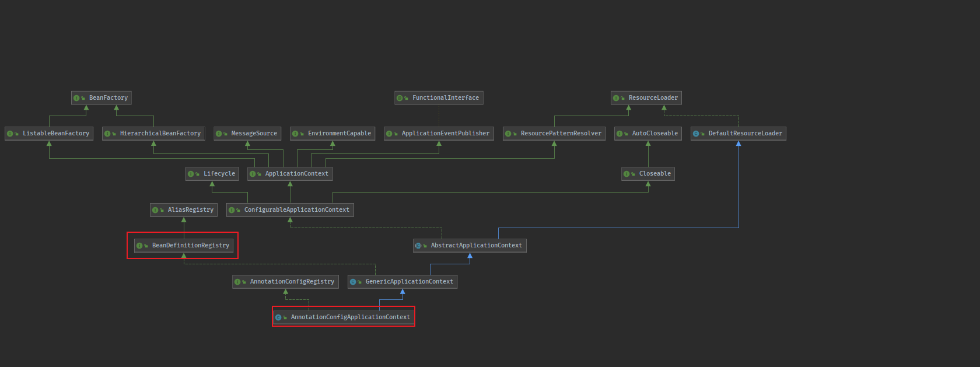Click the interface icon on ListableBeanFactory
The width and height of the screenshot is (980, 367).
[10, 134]
